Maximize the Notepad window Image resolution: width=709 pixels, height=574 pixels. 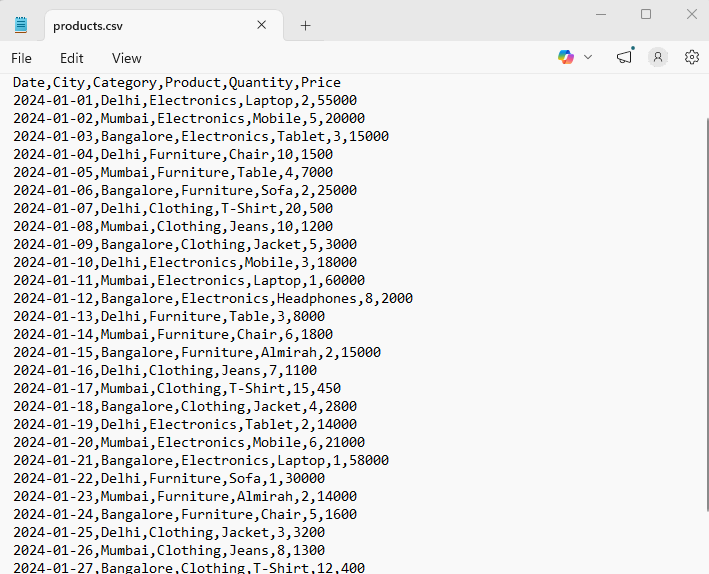coord(646,14)
